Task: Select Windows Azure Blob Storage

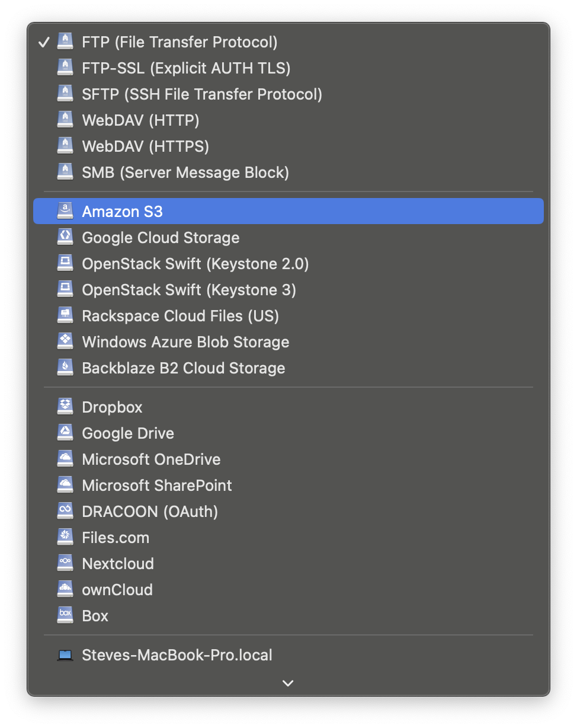Action: [x=288, y=341]
